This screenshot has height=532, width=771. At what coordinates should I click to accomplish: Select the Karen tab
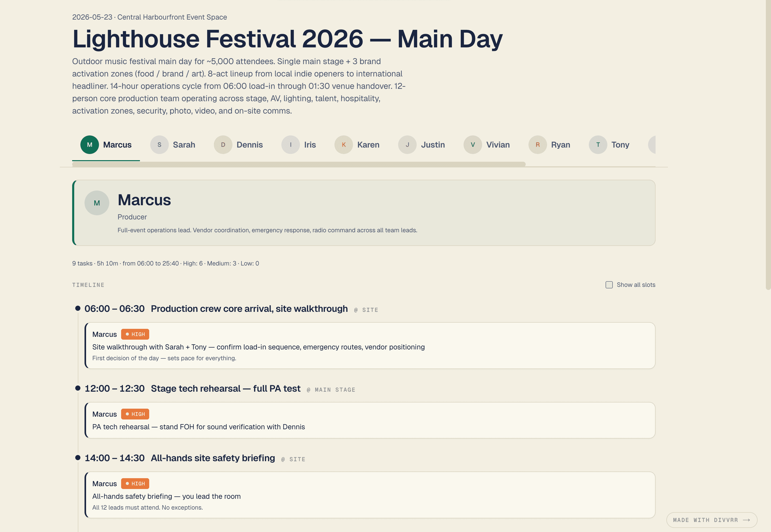coord(357,145)
